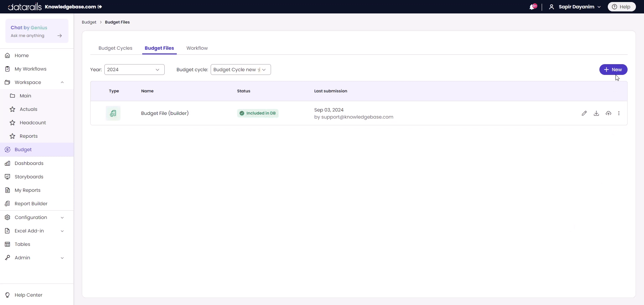This screenshot has height=305, width=644.
Task: Click the Main folder icon
Action: coord(12,96)
